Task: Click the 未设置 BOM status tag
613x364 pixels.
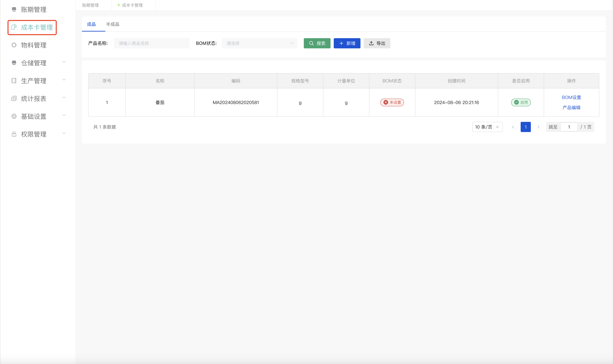Action: pyautogui.click(x=392, y=102)
